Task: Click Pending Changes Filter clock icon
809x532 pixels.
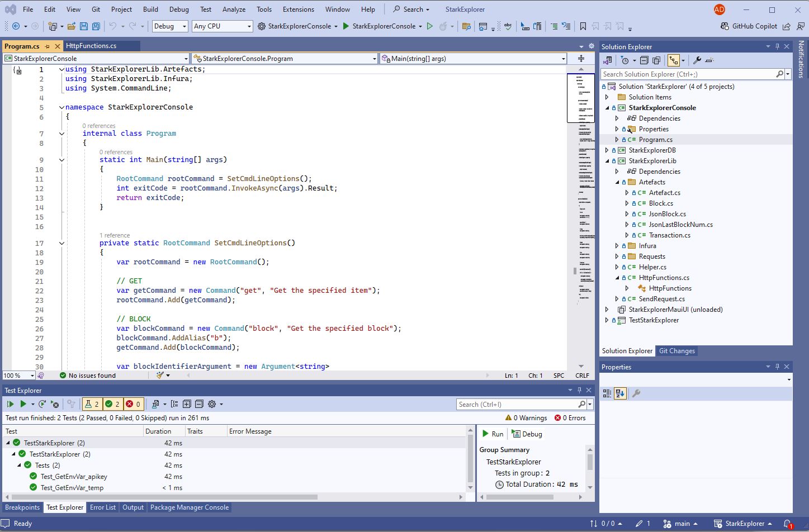Action: click(625, 60)
